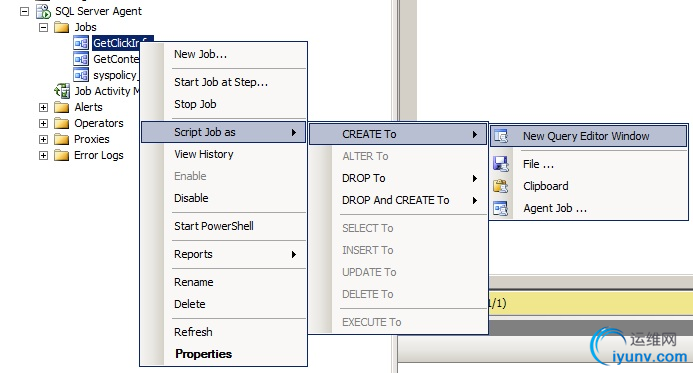
Task: Expand the Operators folder
Action: coord(43,123)
